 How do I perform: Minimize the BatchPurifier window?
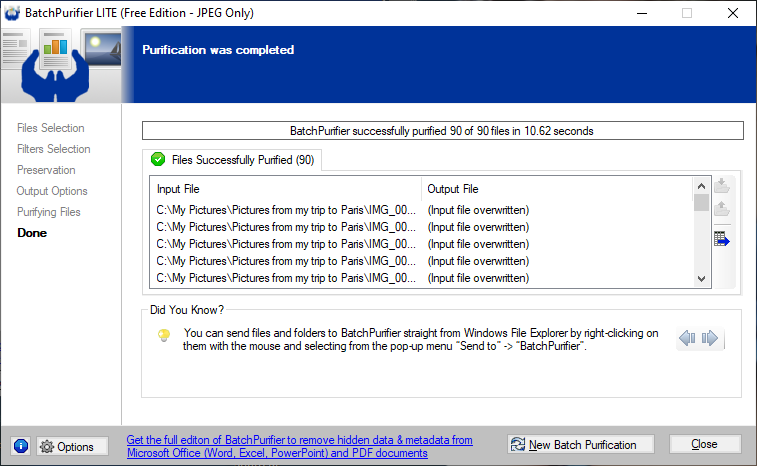pyautogui.click(x=642, y=13)
